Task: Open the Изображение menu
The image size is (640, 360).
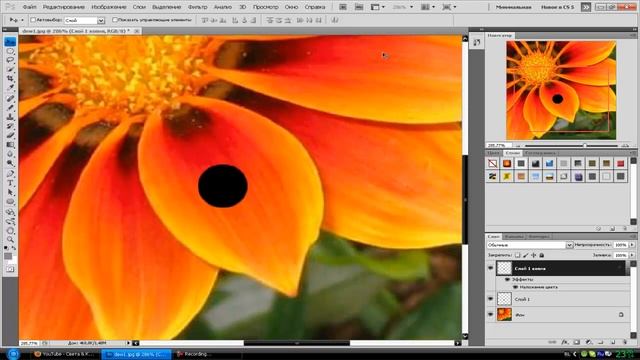Action: (x=109, y=7)
